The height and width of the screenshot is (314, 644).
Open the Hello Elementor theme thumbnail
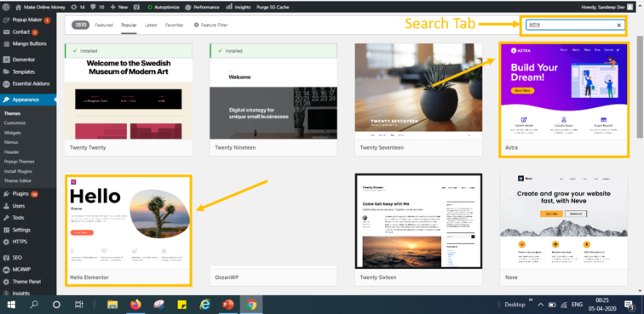pos(129,222)
